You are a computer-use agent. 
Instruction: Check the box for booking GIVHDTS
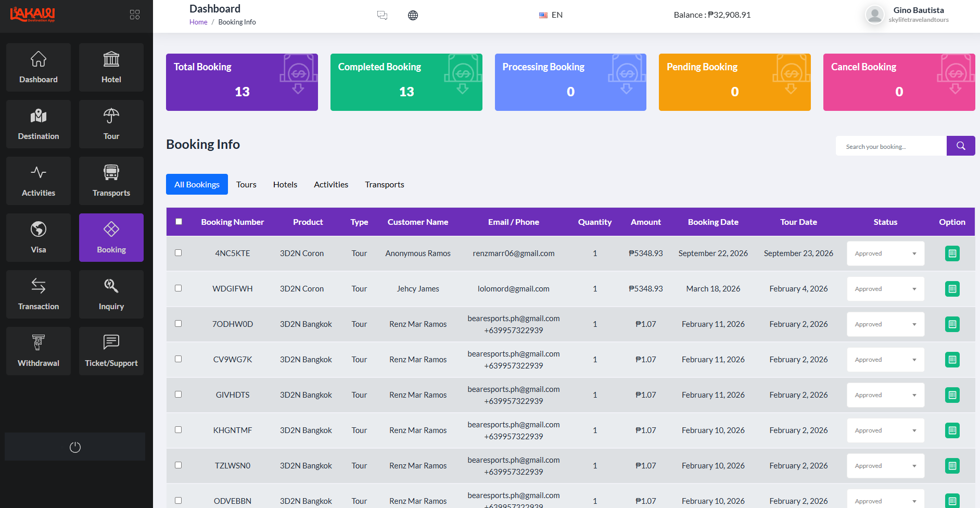click(179, 395)
